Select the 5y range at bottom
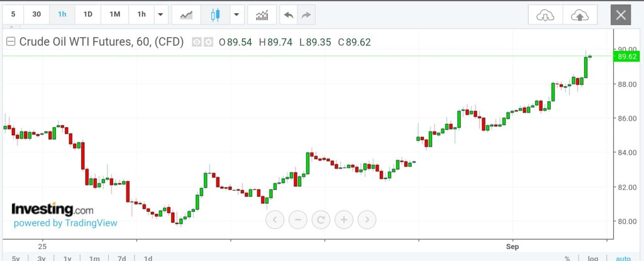The width and height of the screenshot is (644, 261). point(16,258)
